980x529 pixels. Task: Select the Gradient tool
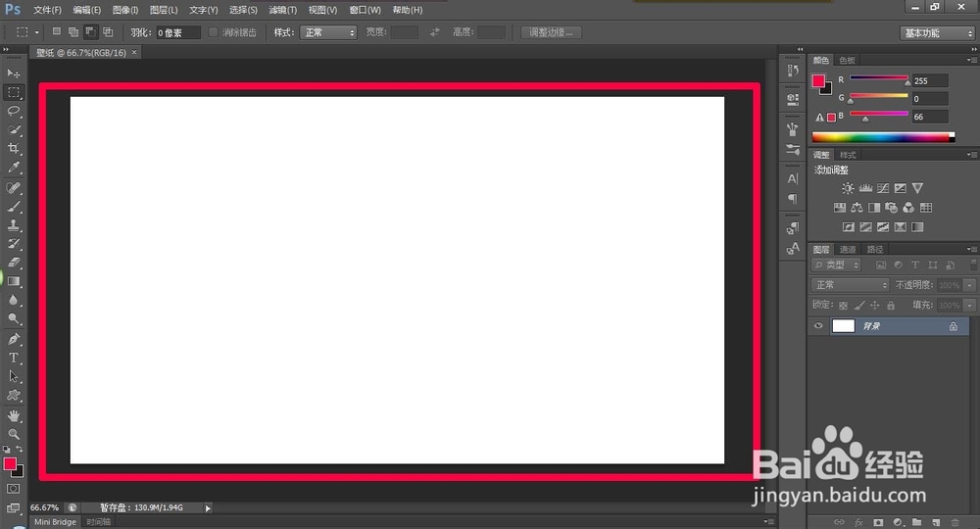(13, 281)
